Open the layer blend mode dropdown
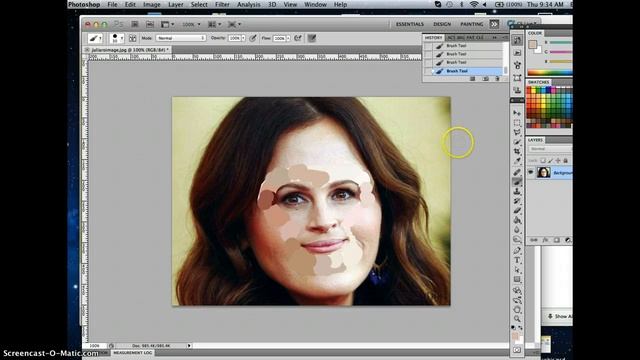 pos(550,149)
